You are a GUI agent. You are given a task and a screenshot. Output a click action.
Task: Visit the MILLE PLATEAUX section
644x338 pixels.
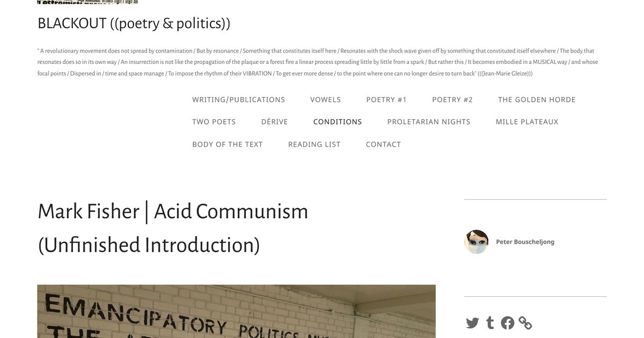click(x=527, y=121)
